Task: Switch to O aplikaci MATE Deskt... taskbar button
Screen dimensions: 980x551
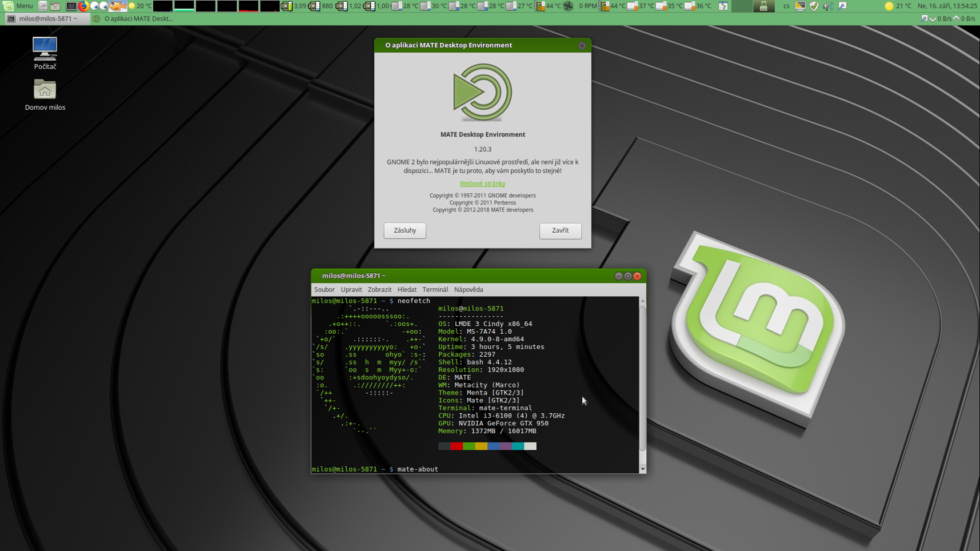Action: (133, 18)
